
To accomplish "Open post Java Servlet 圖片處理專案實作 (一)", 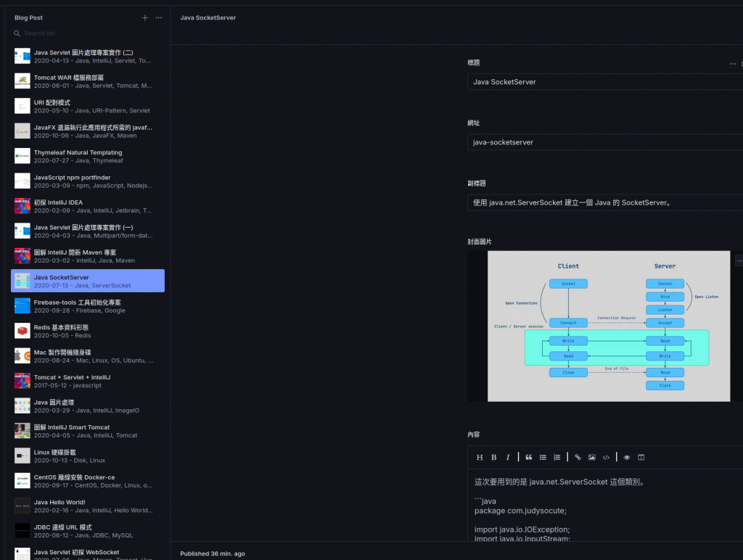I will coord(88,231).
